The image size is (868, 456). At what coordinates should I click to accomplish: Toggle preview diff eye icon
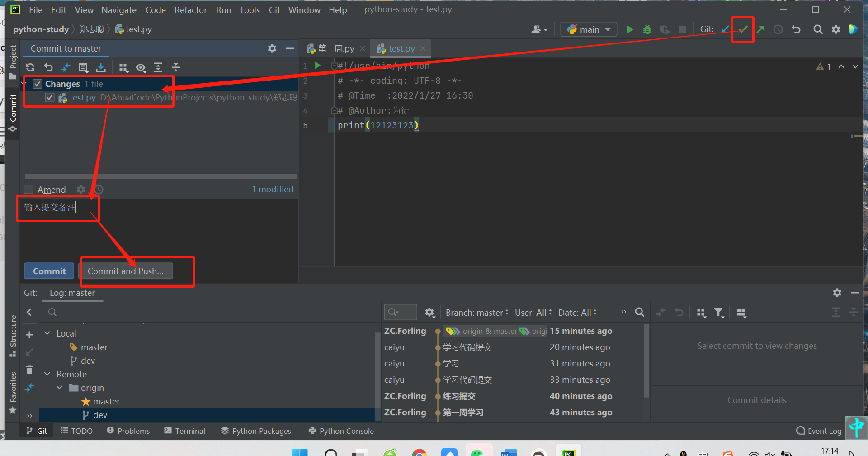[x=141, y=67]
